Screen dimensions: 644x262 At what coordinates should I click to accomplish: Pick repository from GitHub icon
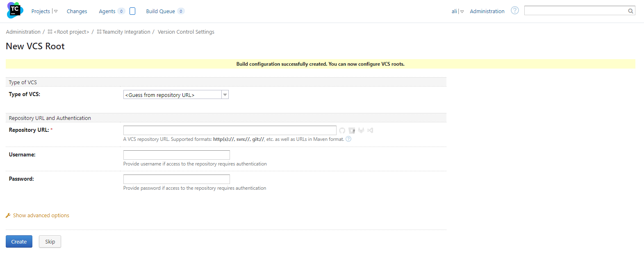point(342,131)
